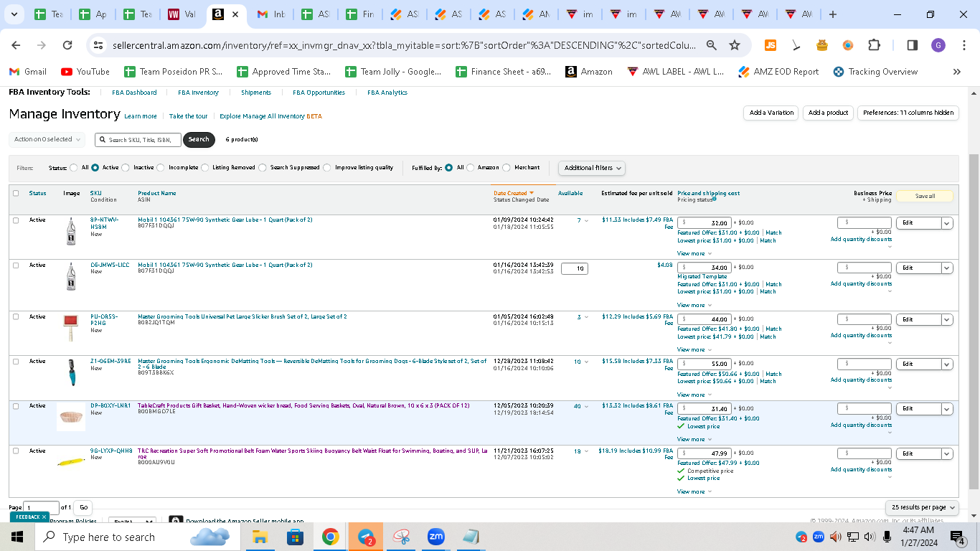Click the SKU search input field
Viewport: 980px width, 551px height.
pos(138,140)
